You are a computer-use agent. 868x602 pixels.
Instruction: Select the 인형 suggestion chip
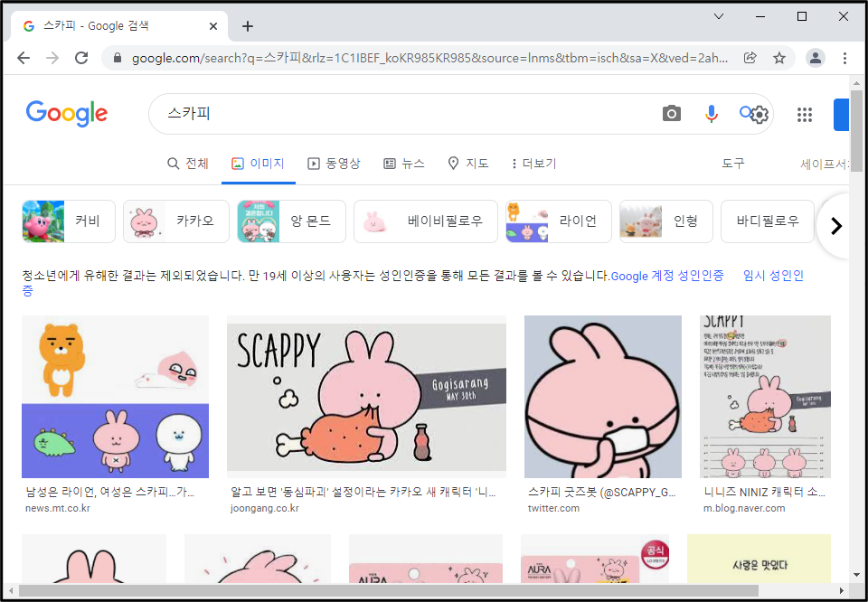(x=666, y=221)
